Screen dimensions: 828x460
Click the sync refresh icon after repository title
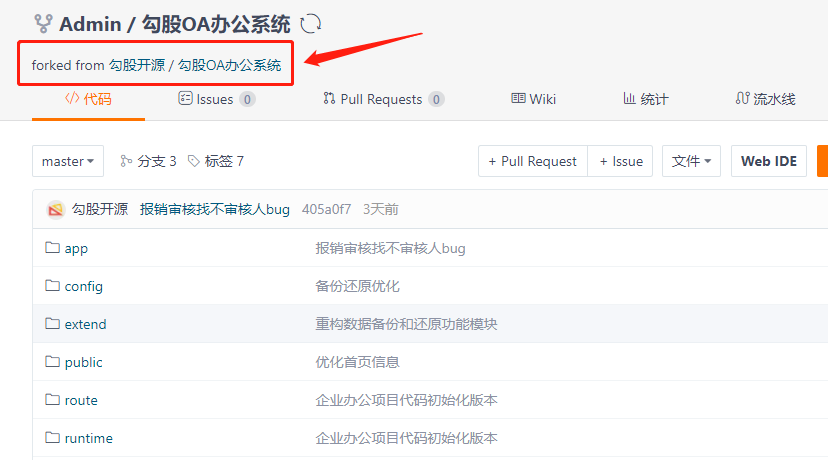point(310,24)
